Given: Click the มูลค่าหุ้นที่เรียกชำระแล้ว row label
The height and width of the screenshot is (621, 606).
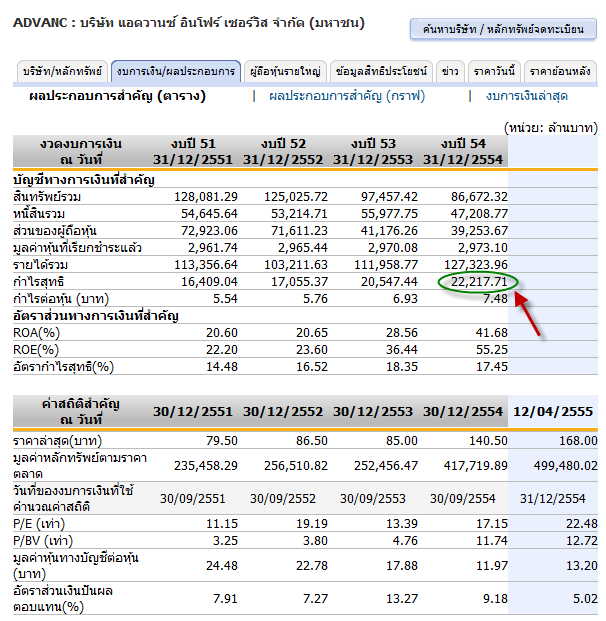Looking at the screenshot, I should 77,248.
